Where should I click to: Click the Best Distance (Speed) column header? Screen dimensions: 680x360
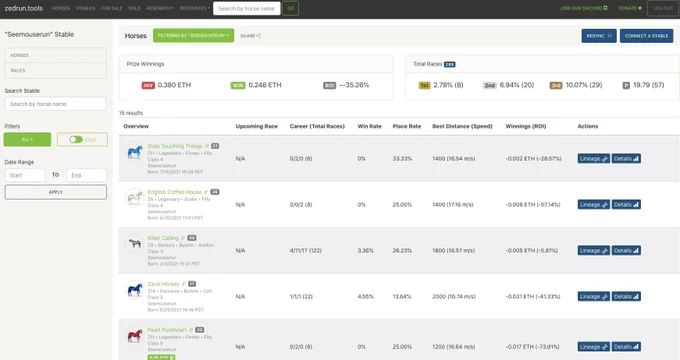(462, 126)
